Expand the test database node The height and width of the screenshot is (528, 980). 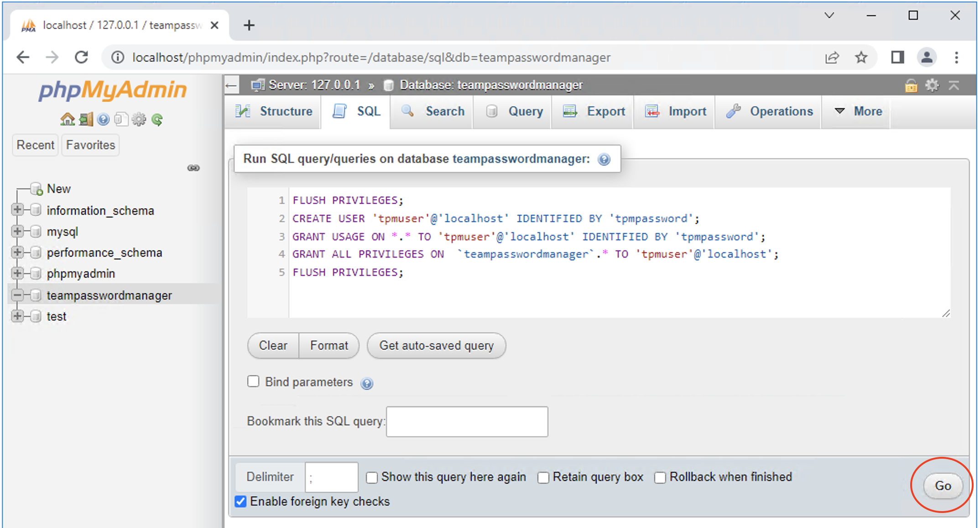coord(17,316)
